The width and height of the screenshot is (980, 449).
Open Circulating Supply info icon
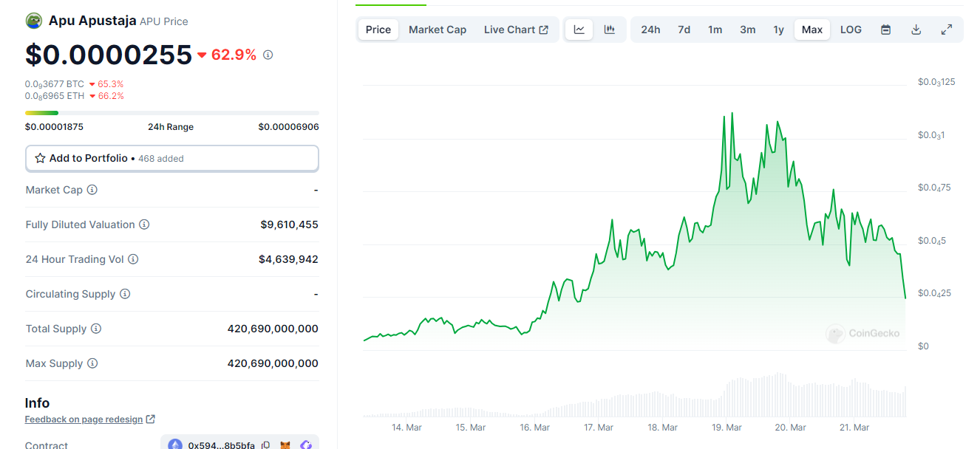125,294
